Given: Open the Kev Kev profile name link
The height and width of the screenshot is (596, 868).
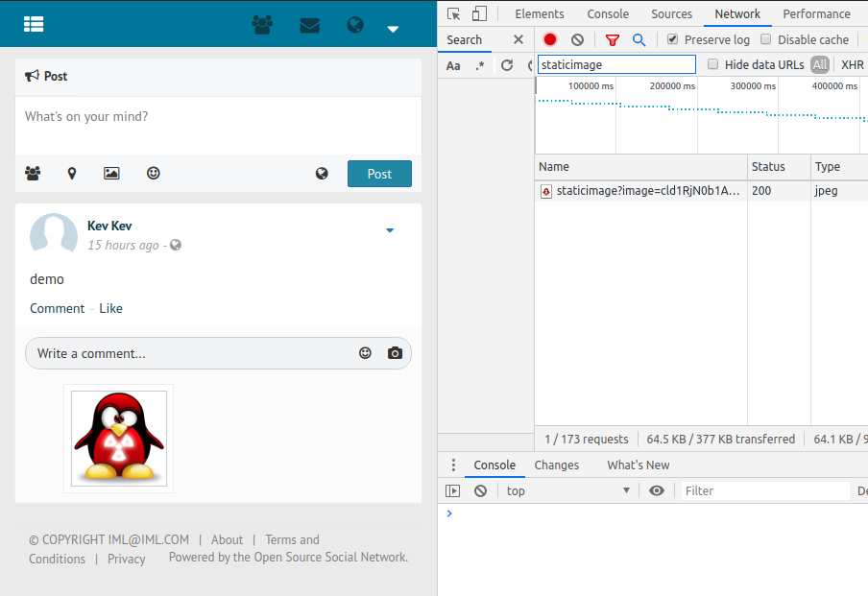Looking at the screenshot, I should click(x=109, y=226).
